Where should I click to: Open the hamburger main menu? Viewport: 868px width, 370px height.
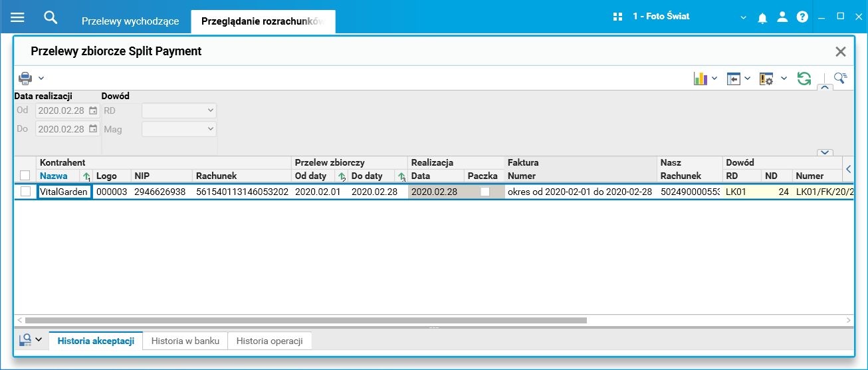[x=17, y=17]
